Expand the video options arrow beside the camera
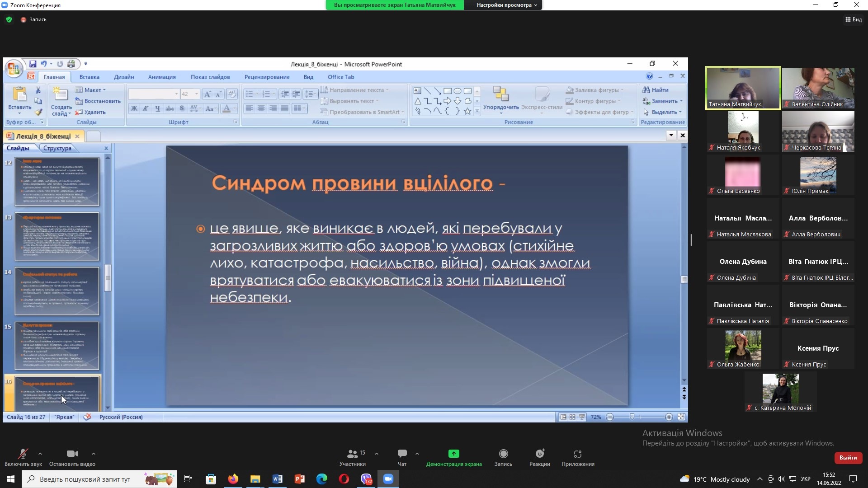Image resolution: width=868 pixels, height=488 pixels. (x=93, y=454)
